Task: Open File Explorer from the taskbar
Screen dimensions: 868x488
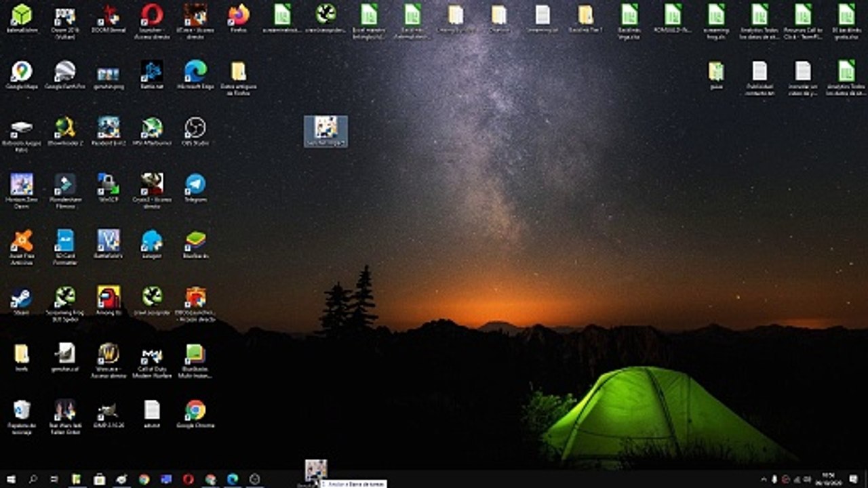Action: tap(77, 479)
